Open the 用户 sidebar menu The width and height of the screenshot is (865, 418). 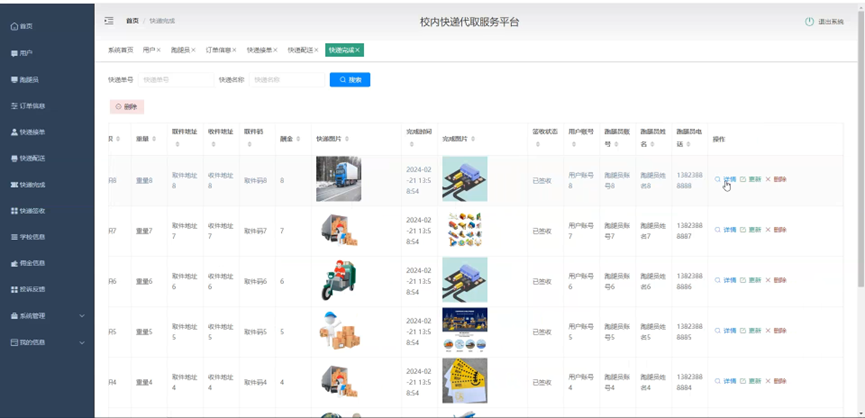point(22,53)
